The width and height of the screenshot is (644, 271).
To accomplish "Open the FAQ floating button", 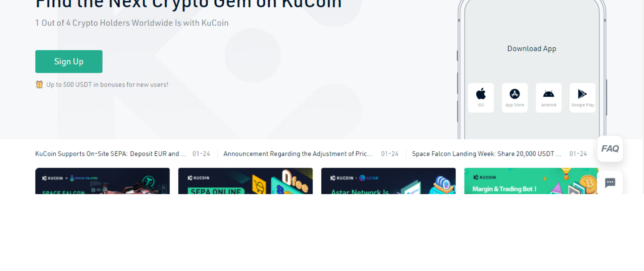I will [610, 149].
